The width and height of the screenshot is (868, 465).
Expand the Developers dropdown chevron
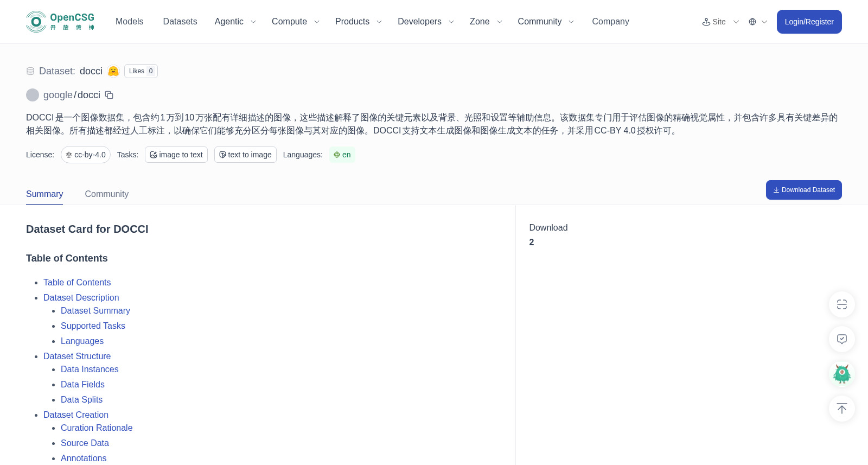click(x=451, y=22)
